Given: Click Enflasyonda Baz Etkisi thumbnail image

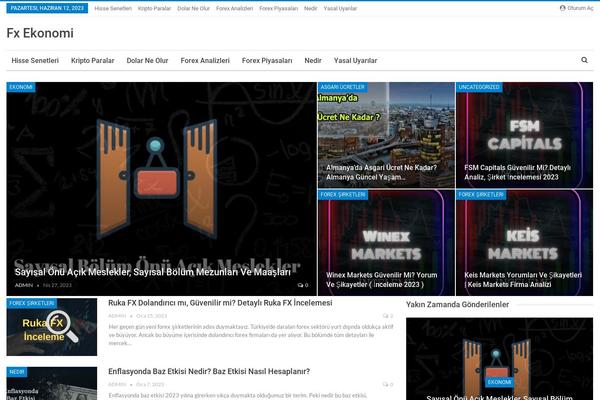Looking at the screenshot, I should tap(52, 384).
